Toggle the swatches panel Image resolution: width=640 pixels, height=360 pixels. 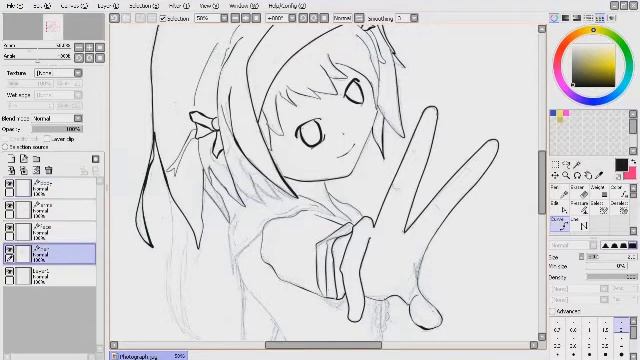tap(600, 18)
